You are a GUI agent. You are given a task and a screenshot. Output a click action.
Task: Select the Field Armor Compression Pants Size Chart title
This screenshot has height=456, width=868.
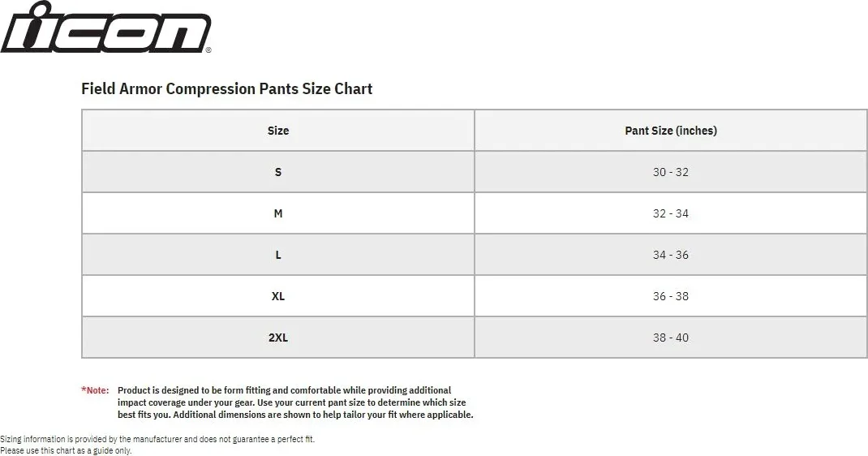tap(226, 89)
